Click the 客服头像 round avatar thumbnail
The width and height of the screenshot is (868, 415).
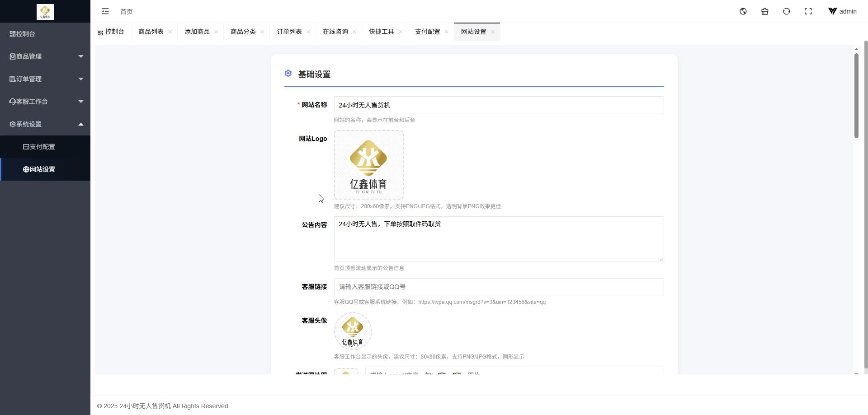353,331
